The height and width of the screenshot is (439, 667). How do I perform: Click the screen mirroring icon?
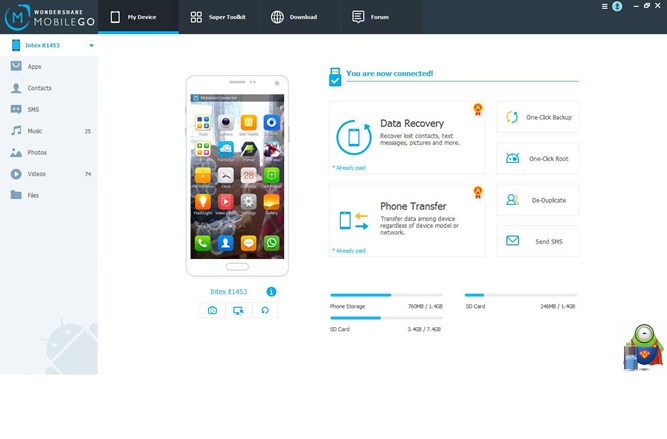pyautogui.click(x=239, y=310)
